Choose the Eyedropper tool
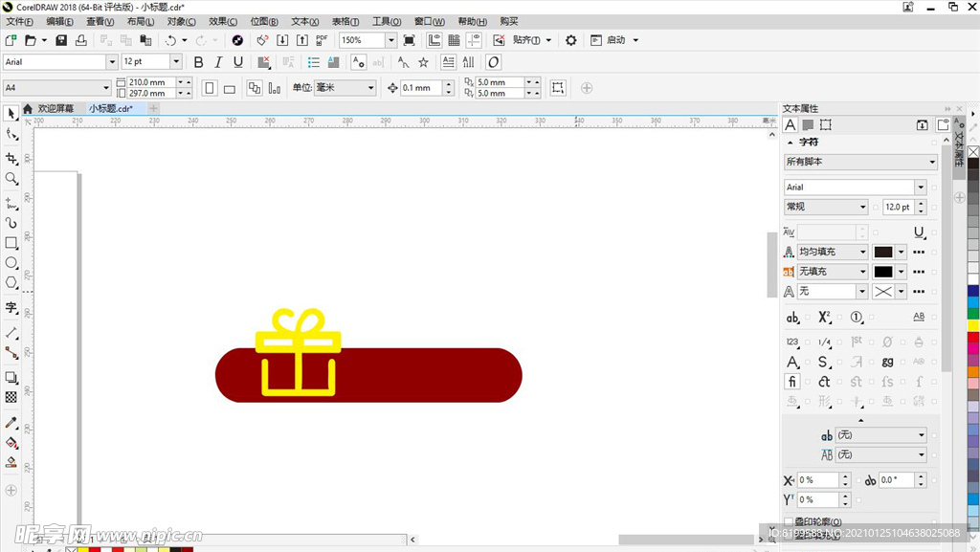Image resolution: width=980 pixels, height=552 pixels. pos(11,422)
